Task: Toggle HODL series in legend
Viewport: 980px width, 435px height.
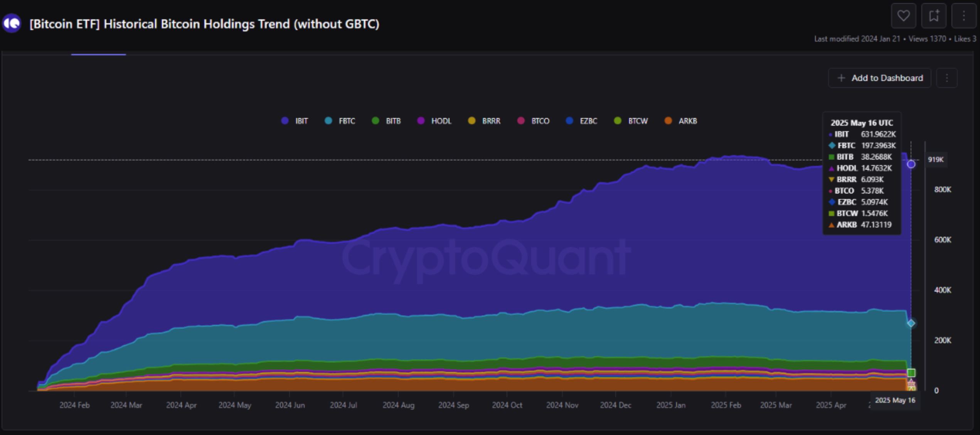Action: pyautogui.click(x=434, y=121)
